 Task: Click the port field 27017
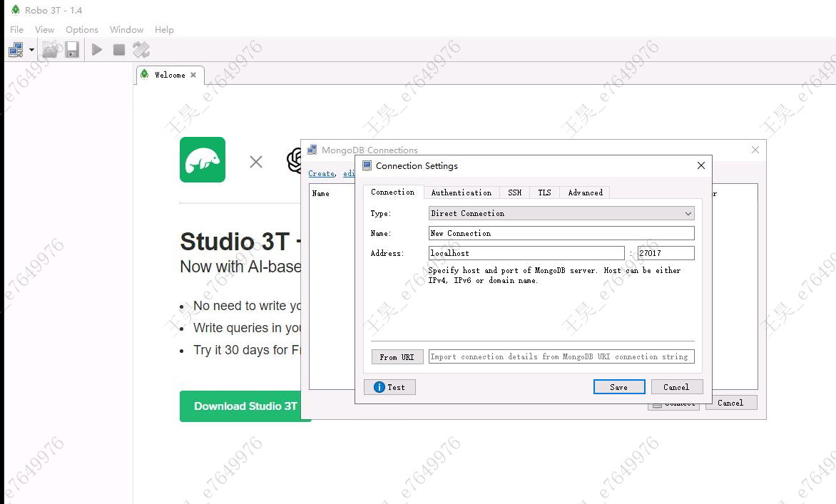[666, 253]
